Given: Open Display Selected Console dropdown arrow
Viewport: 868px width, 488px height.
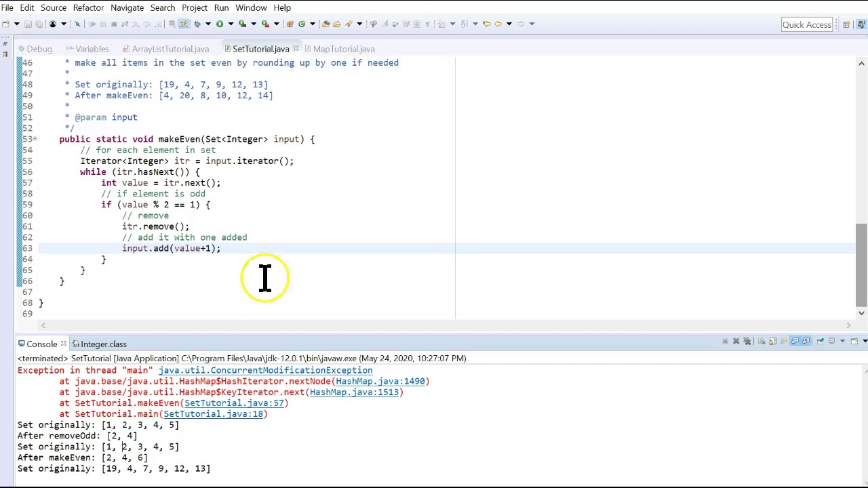Looking at the screenshot, I should [842, 341].
